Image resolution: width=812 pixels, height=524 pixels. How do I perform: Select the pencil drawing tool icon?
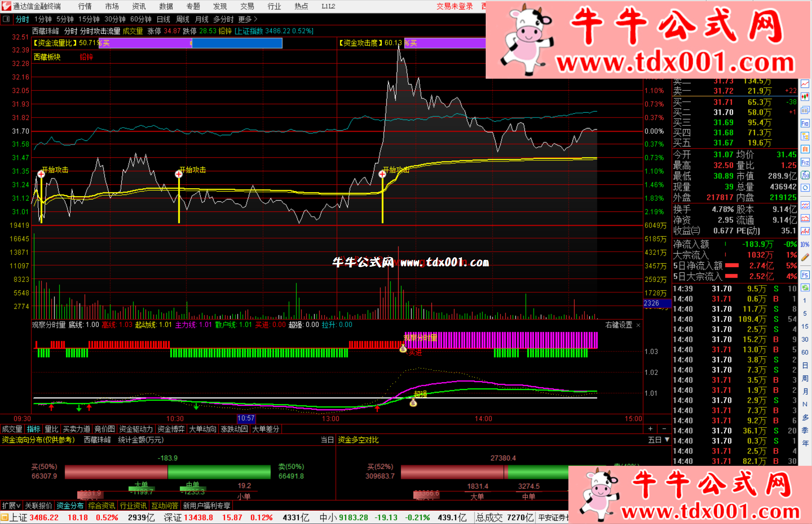pos(805,257)
